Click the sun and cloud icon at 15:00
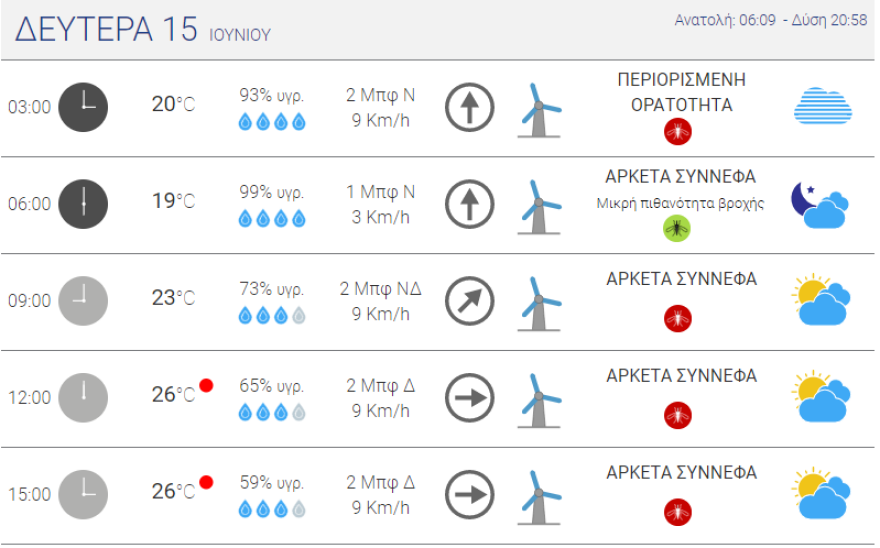The image size is (880, 548). (x=820, y=494)
